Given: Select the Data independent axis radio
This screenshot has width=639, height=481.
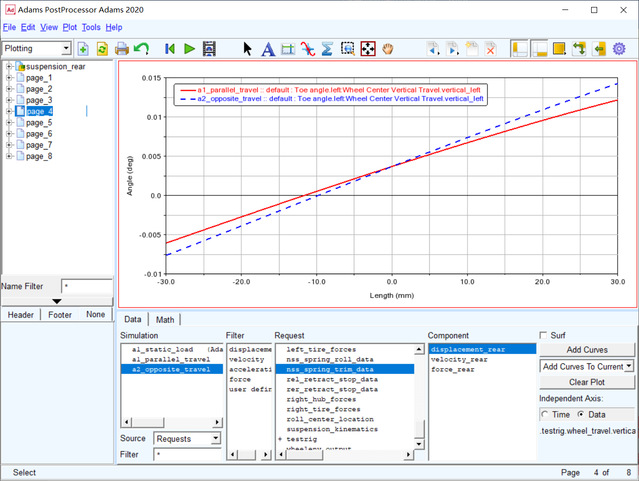Looking at the screenshot, I should pos(582,414).
